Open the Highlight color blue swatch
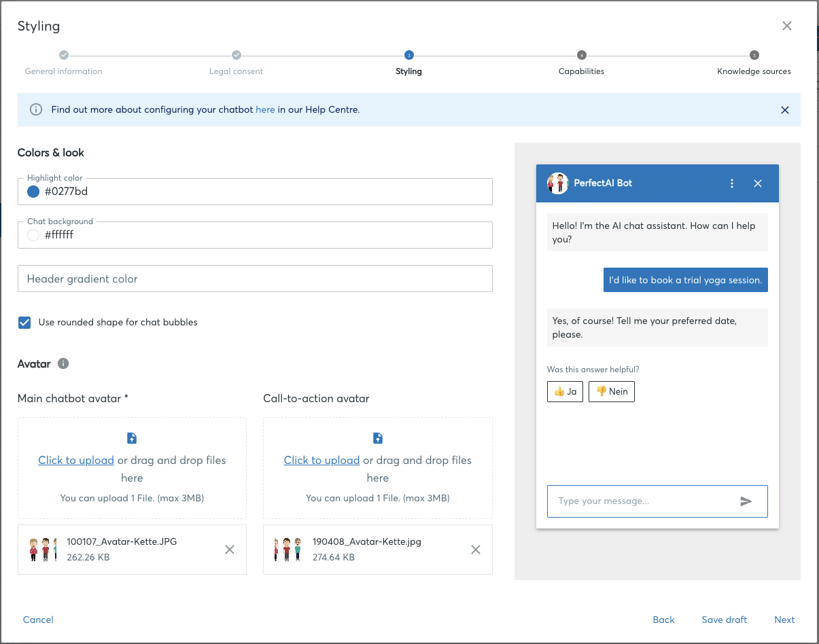The image size is (819, 644). (x=33, y=192)
